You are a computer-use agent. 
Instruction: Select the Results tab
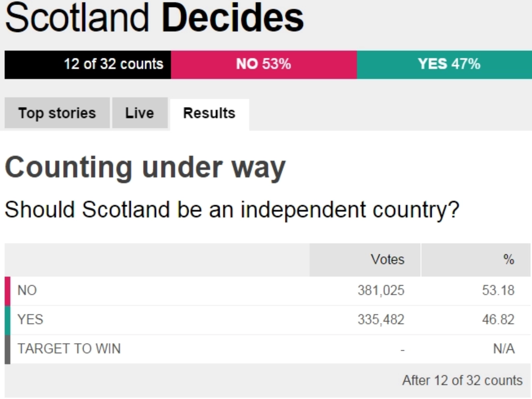tap(209, 114)
